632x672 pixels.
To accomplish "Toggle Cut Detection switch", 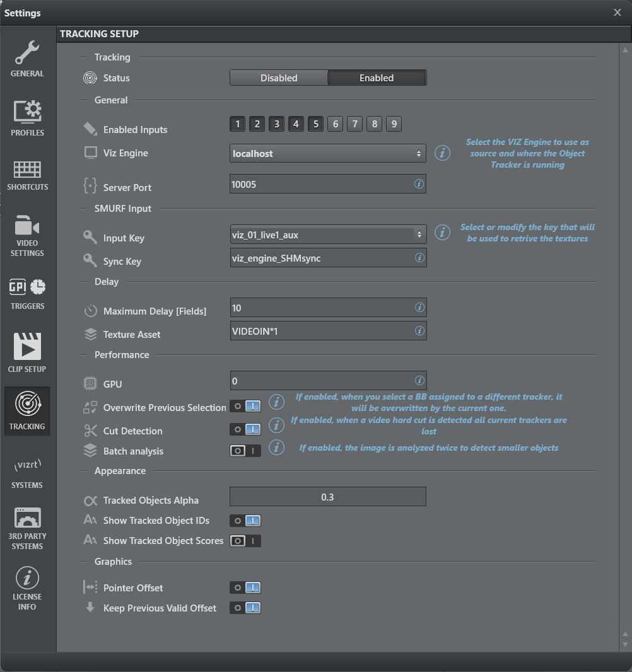I will point(245,430).
